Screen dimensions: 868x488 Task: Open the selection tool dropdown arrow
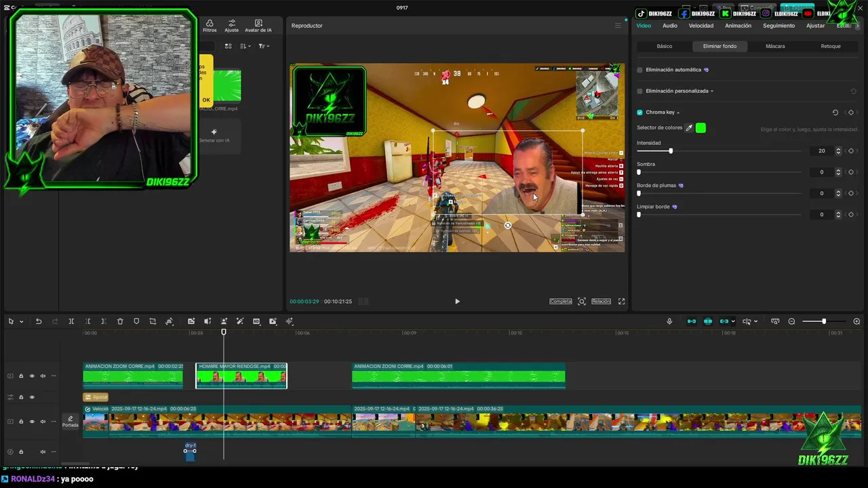pyautogui.click(x=21, y=321)
